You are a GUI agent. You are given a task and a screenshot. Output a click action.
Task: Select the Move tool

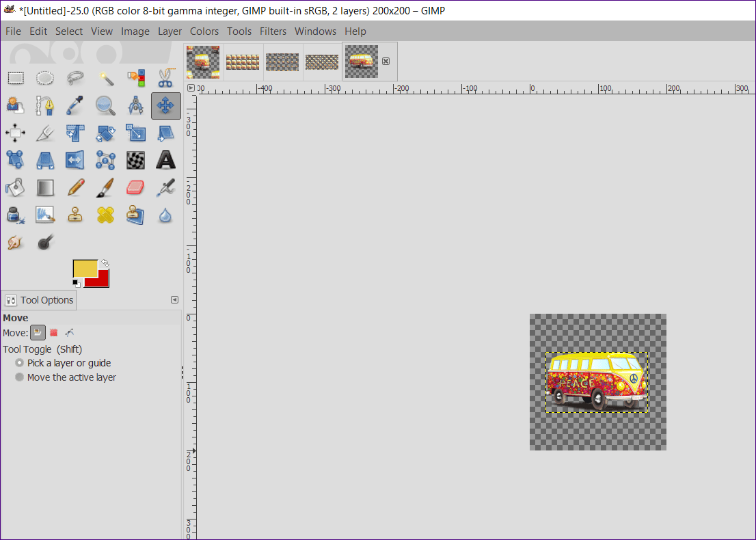click(166, 105)
